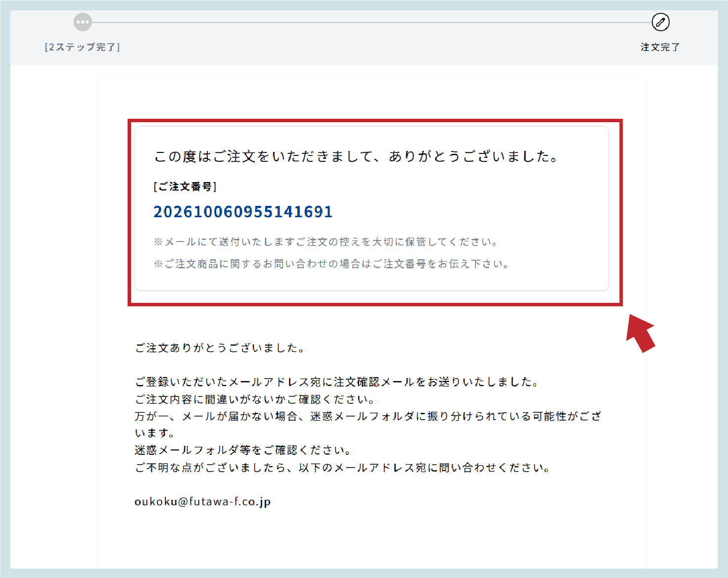Viewport: 728px width, 578px height.
Task: Click the oukoku@futawa-f.co.jp email address
Action: 203,501
